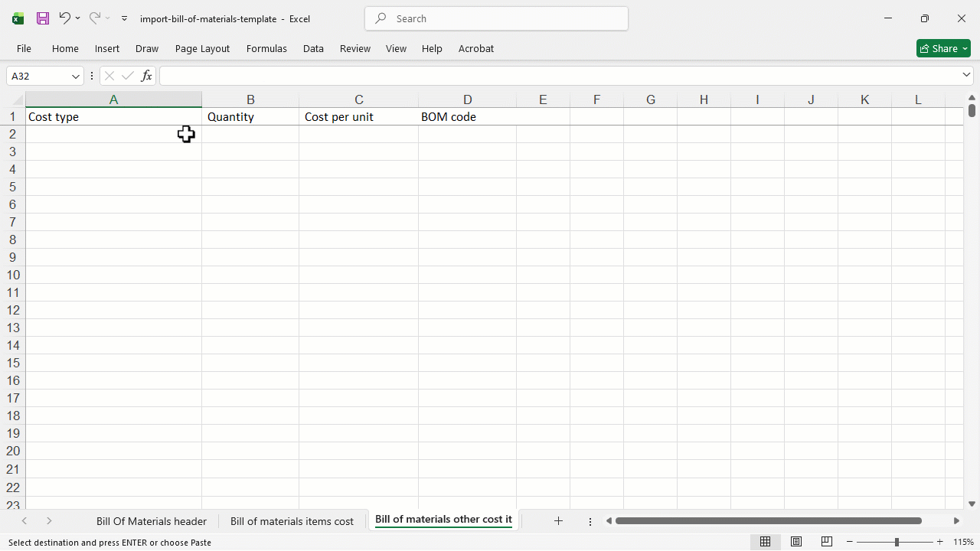
Task: Switch to Page Break Preview icon
Action: (x=827, y=542)
